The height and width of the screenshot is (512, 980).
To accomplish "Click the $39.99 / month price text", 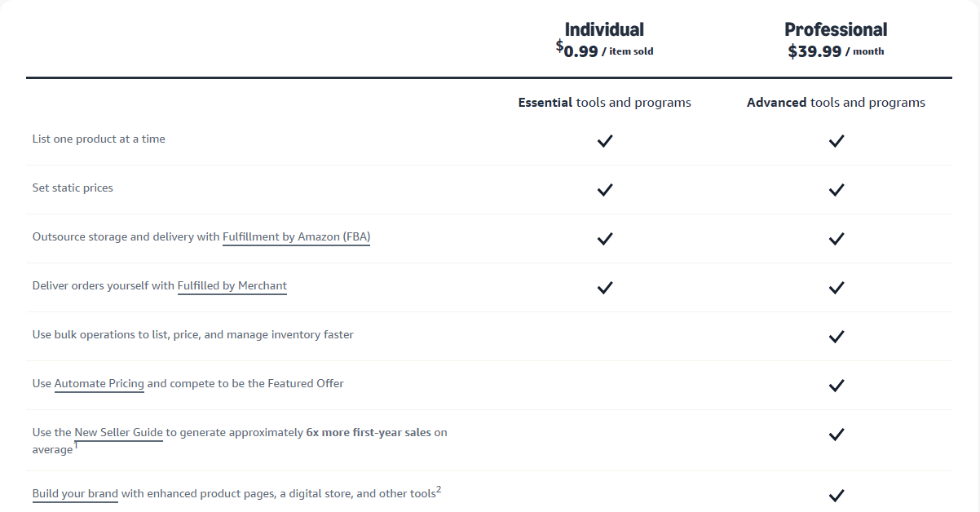I will 836,51.
